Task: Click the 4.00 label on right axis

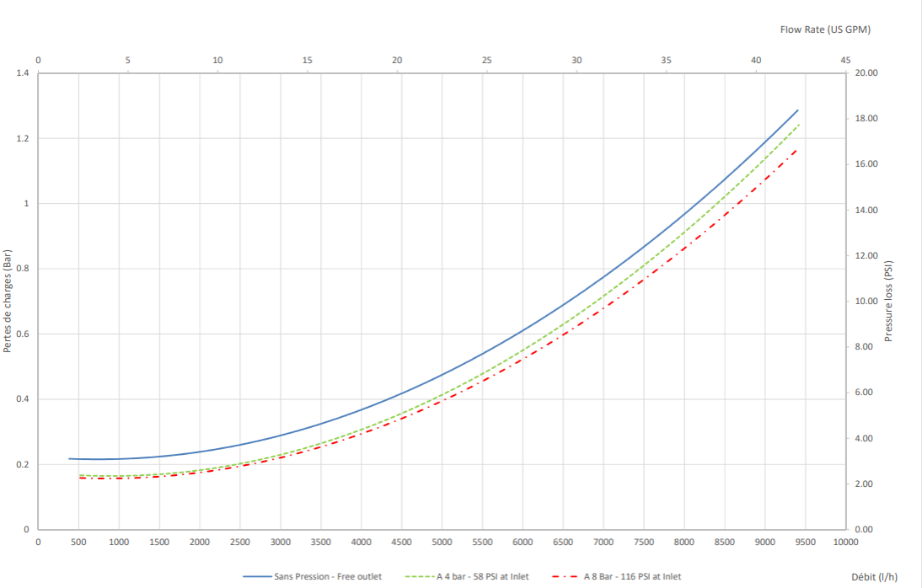Action: tap(864, 438)
